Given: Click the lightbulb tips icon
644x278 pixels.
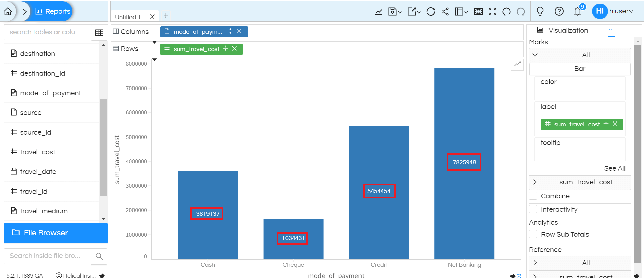Looking at the screenshot, I should [540, 11].
